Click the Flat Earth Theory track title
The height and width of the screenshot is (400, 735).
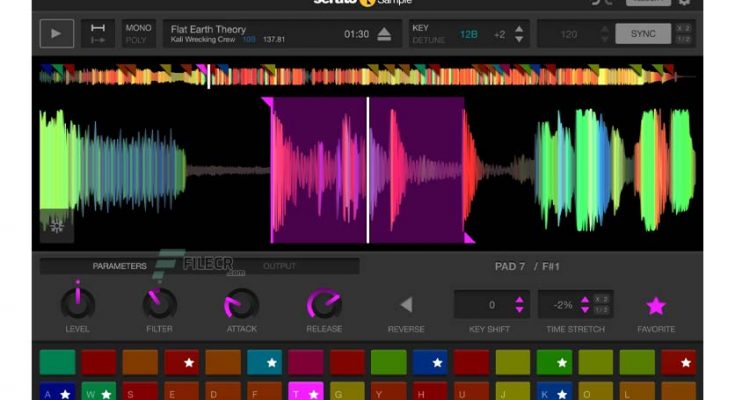(210, 30)
